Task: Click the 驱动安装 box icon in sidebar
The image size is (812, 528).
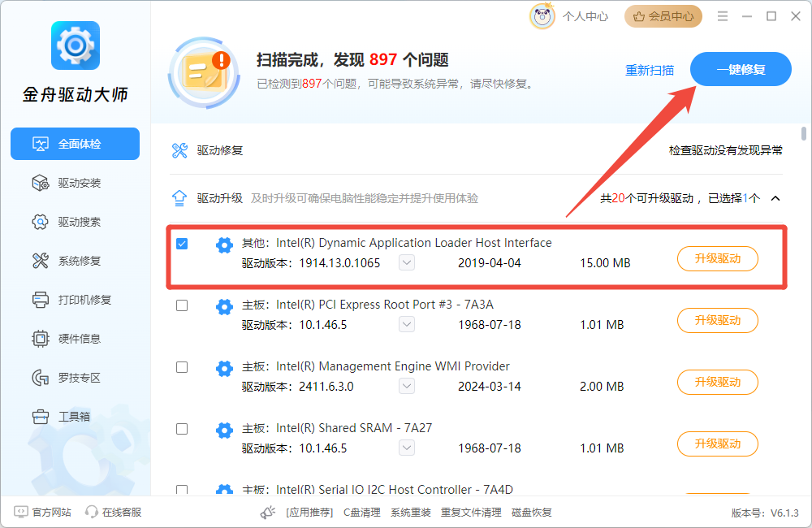Action: tap(41, 183)
